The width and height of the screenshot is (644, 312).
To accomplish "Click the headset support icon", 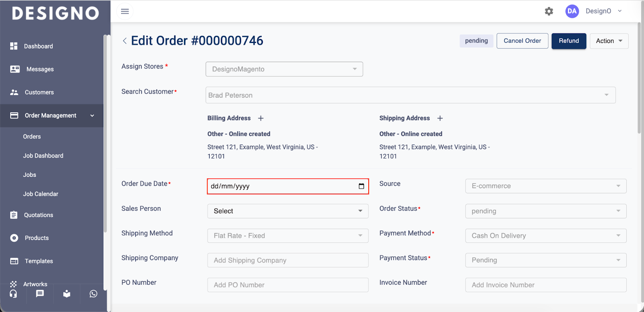I will (13, 294).
